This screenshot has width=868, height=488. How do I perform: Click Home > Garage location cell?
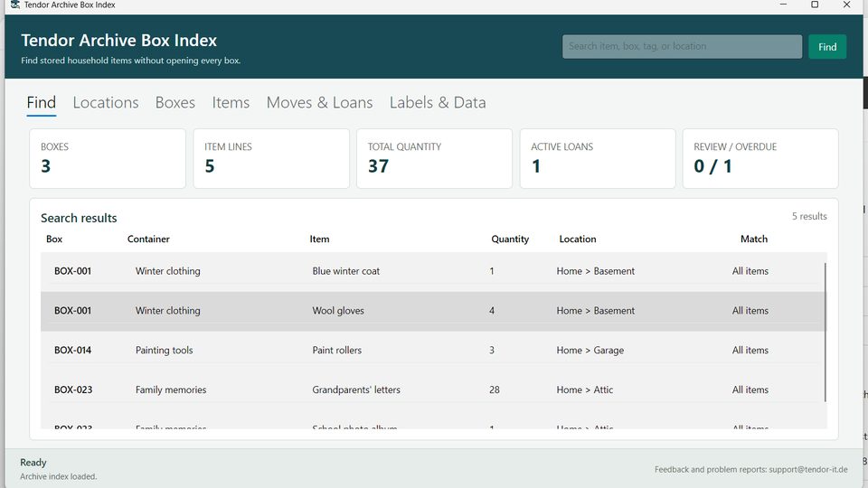coord(590,351)
